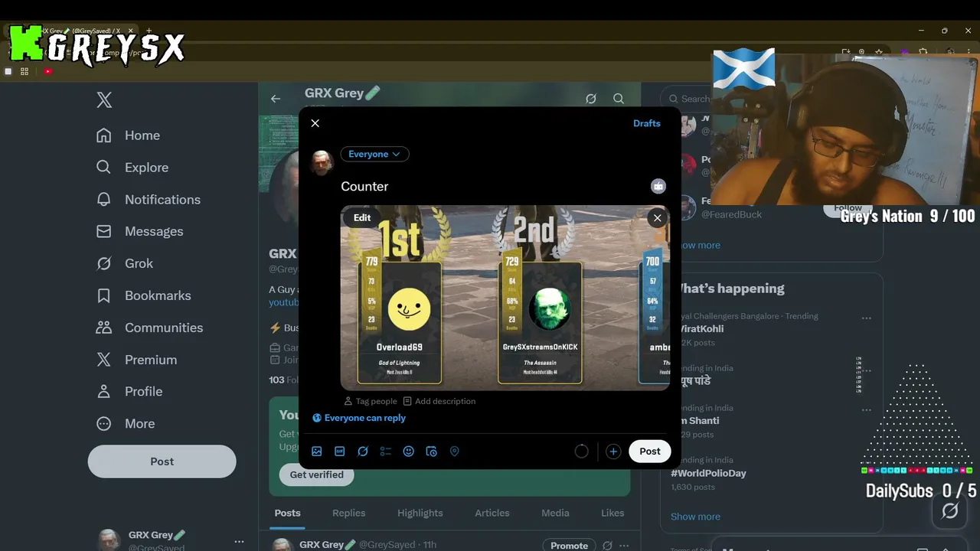Click Show more under trending list
This screenshot has width=980, height=551.
tap(695, 517)
